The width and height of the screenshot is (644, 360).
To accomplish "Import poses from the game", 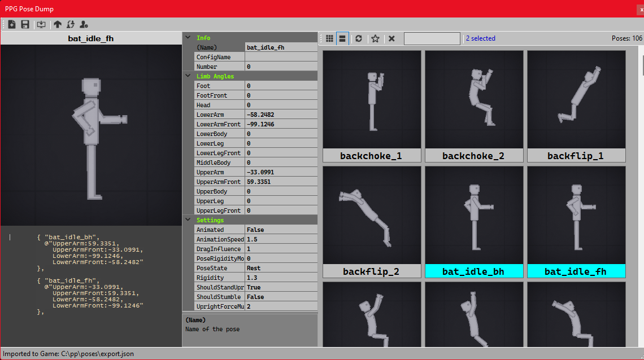I will pos(41,24).
